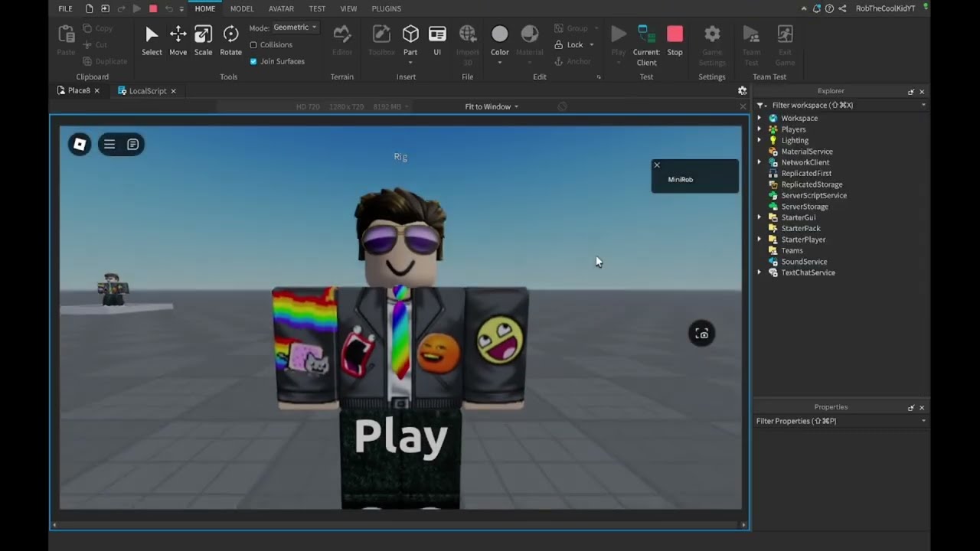Open the Color picker circle icon
The image size is (980, 551).
click(499, 34)
